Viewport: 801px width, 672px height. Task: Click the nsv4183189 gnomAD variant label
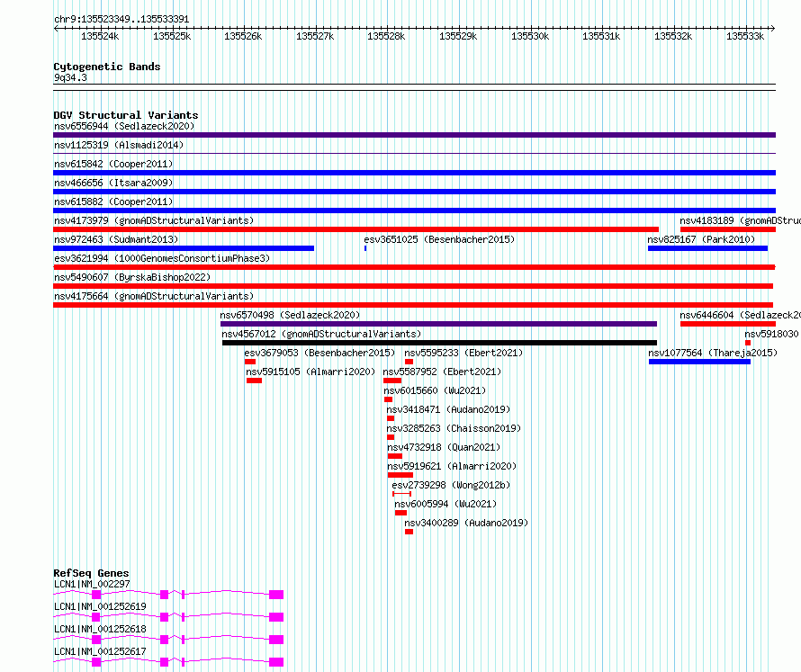(740, 220)
